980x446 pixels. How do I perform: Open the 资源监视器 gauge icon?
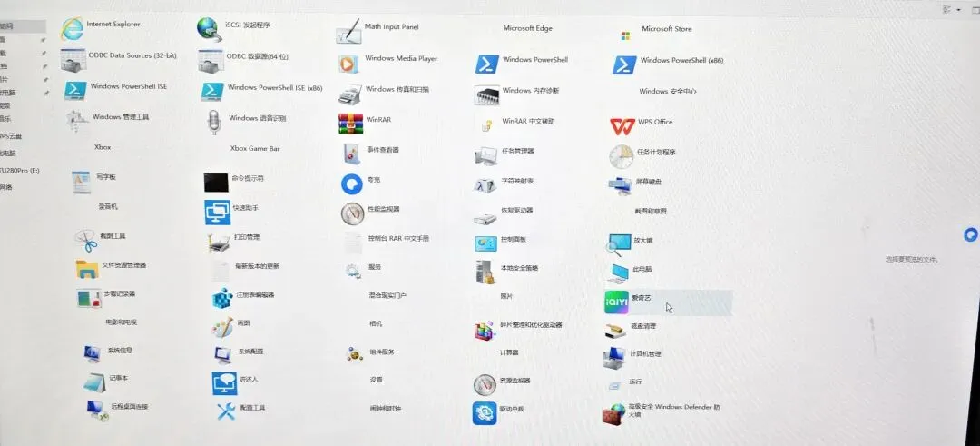coord(485,385)
